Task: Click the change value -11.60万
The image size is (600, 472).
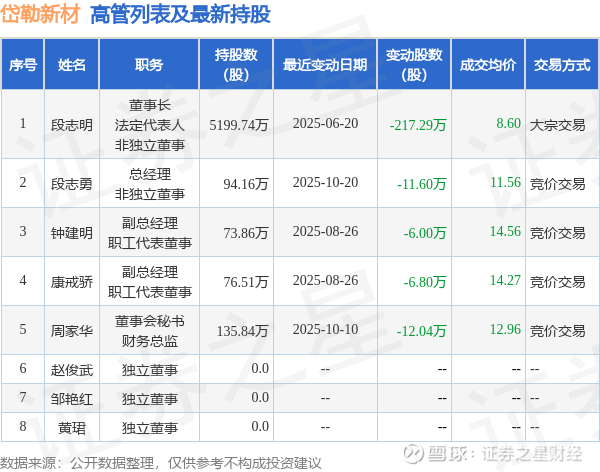Action: click(x=422, y=184)
